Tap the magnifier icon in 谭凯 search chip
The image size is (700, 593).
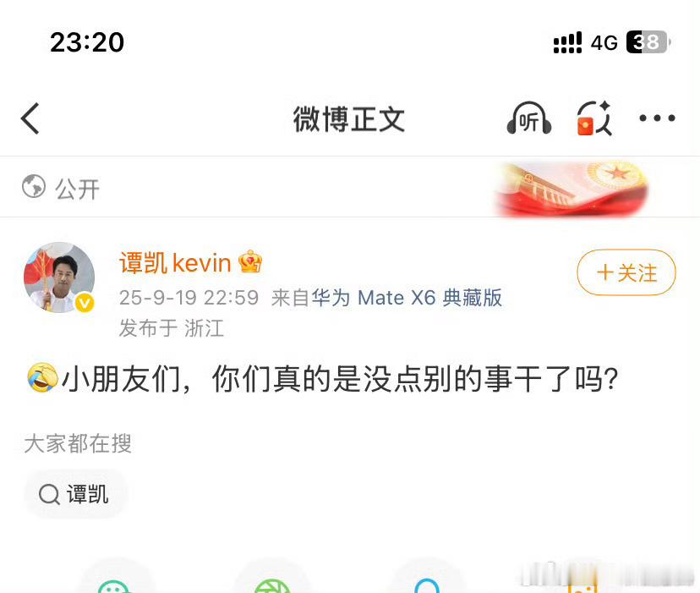49,494
